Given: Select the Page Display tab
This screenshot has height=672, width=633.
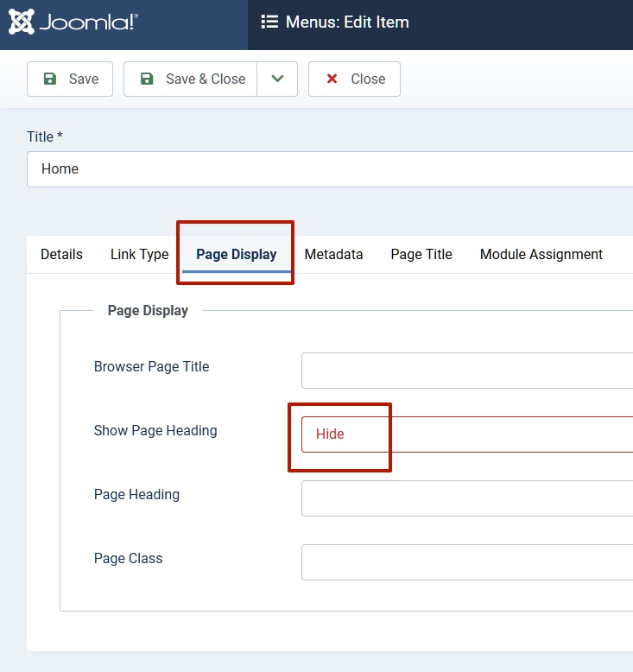Looking at the screenshot, I should tap(236, 254).
